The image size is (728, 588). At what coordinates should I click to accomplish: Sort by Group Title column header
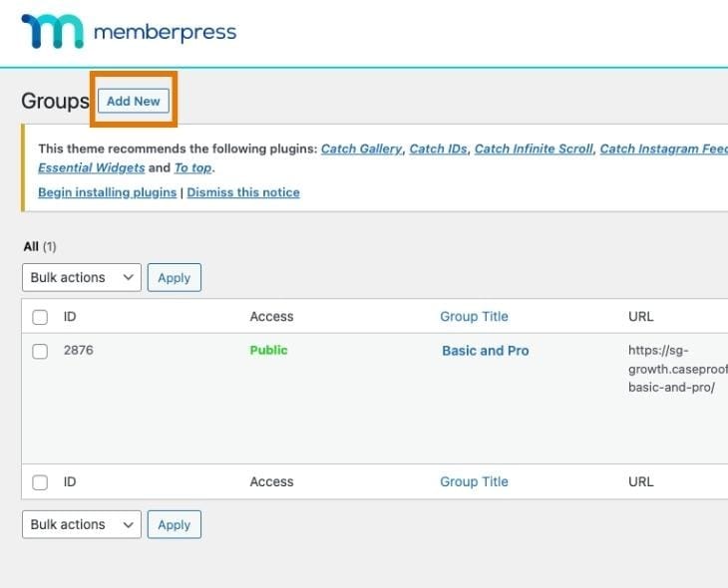pos(474,317)
